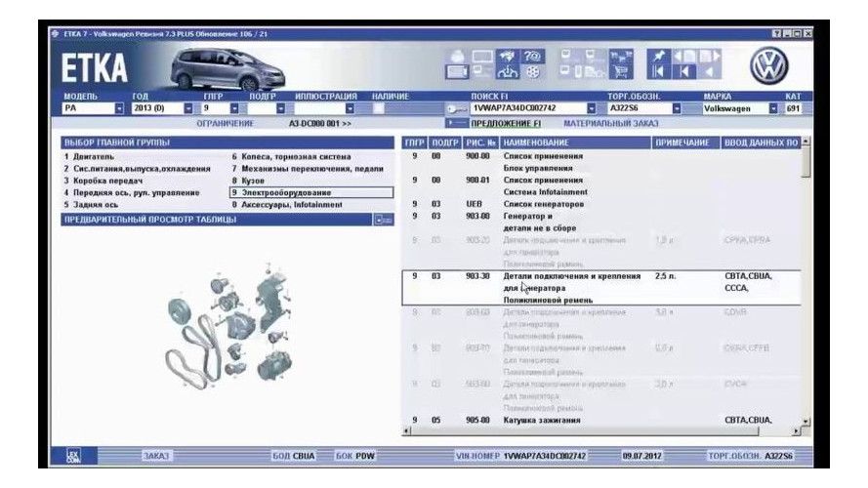Select group 2 Сис.питания,выпуска,охлаждения
Viewport: 868px width, 488px height.
pyautogui.click(x=138, y=169)
